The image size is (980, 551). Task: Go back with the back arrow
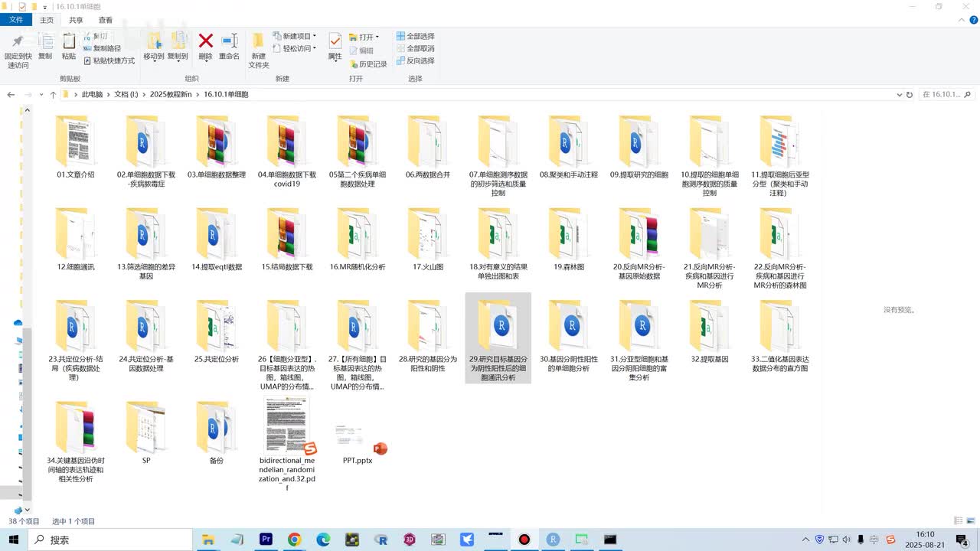click(x=11, y=95)
